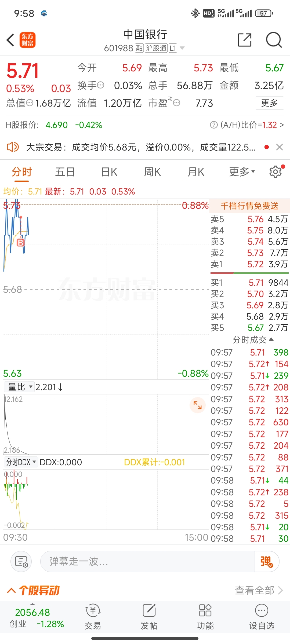This screenshot has height=644, width=290.
Task: Select the 买1 5.71 order row
Action: click(x=249, y=283)
